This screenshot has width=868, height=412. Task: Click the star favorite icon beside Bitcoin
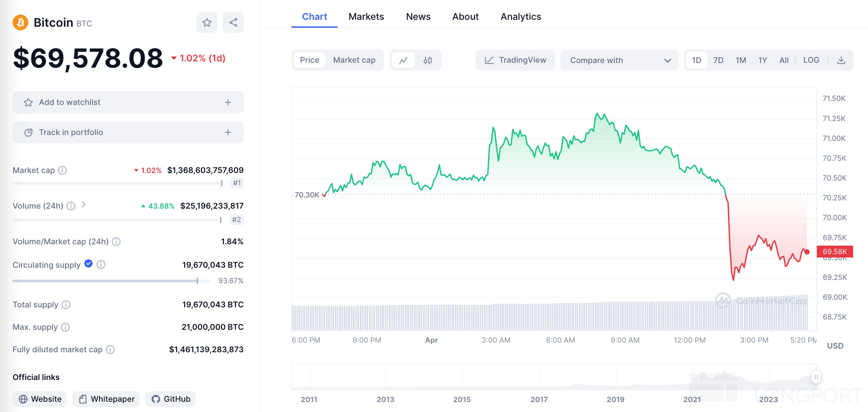point(207,22)
